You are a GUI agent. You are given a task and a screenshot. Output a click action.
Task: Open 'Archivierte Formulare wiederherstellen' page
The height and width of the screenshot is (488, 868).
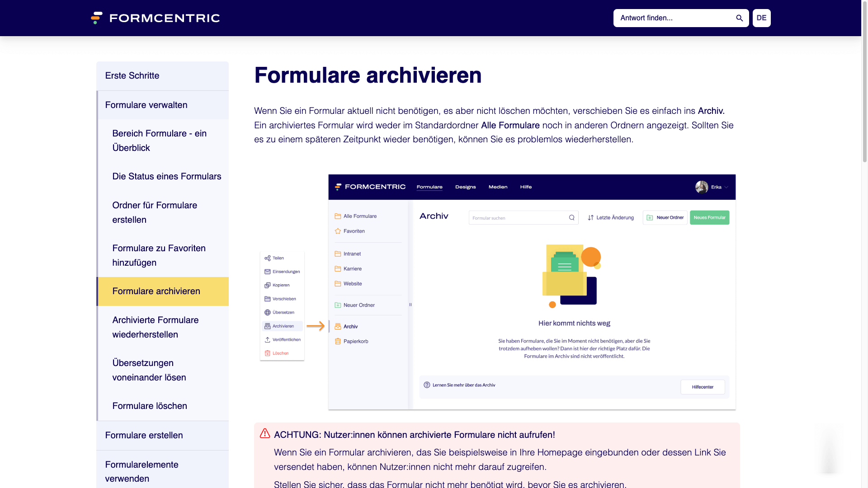pos(162,327)
